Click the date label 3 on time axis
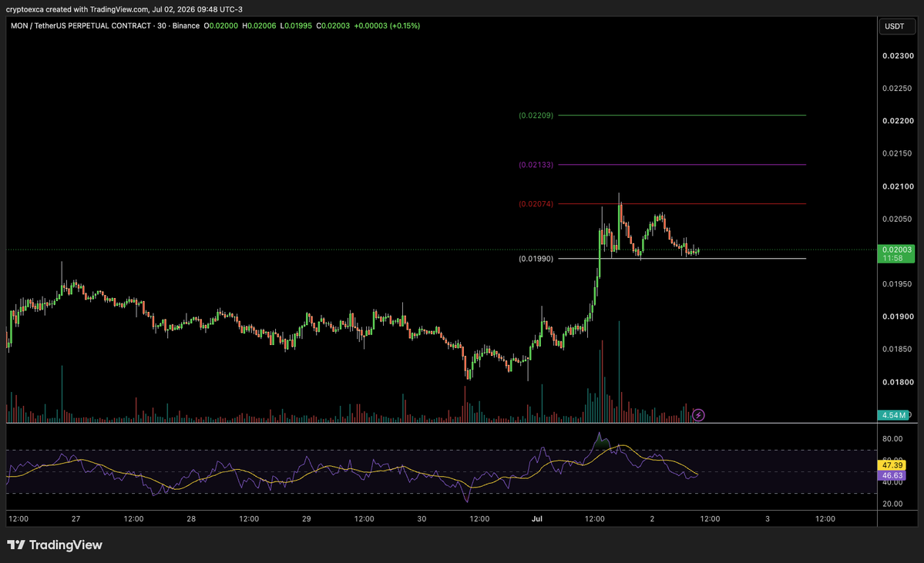Image resolution: width=924 pixels, height=563 pixels. 768,519
